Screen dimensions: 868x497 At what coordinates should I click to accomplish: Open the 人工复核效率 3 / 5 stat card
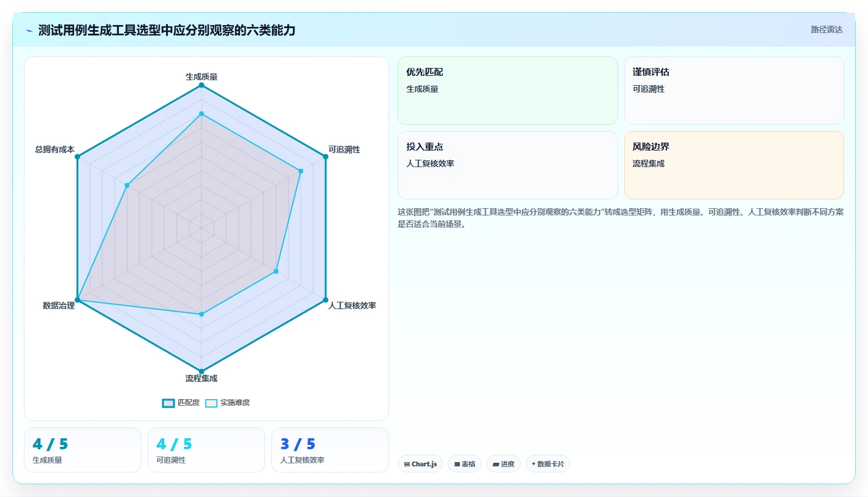tap(330, 450)
